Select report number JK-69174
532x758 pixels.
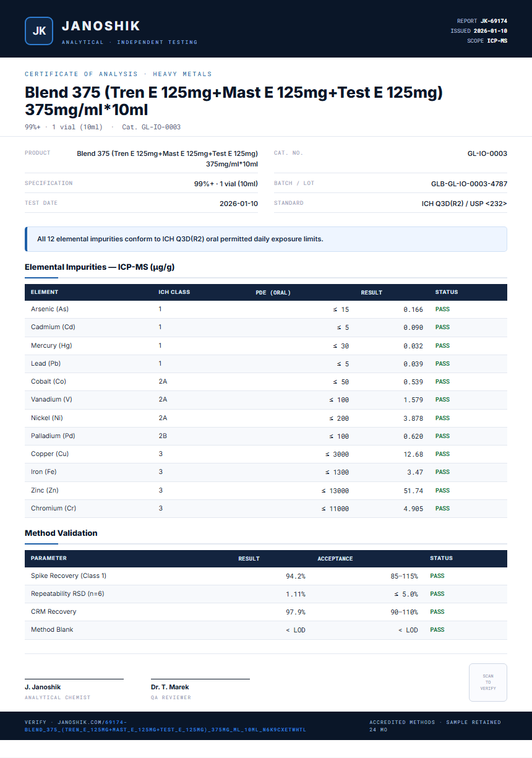(494, 21)
